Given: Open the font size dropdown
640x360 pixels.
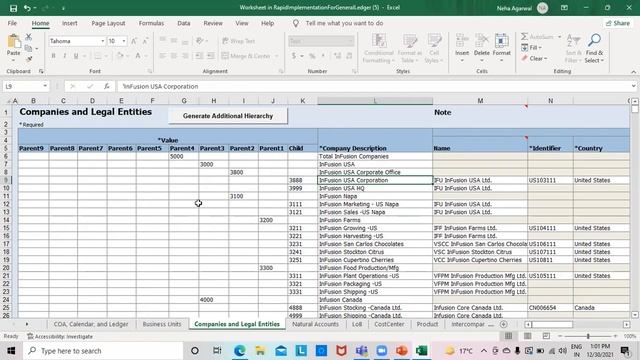Looking at the screenshot, I should pyautogui.click(x=124, y=41).
